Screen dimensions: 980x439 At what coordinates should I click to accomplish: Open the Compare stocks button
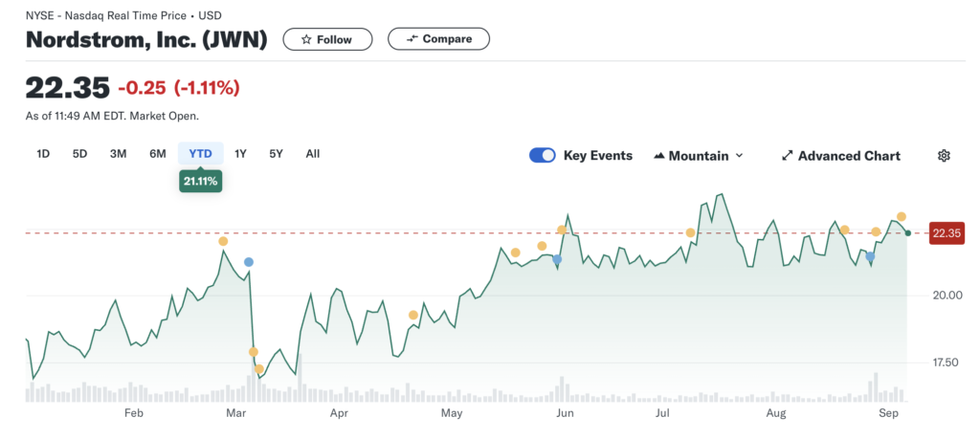[438, 38]
